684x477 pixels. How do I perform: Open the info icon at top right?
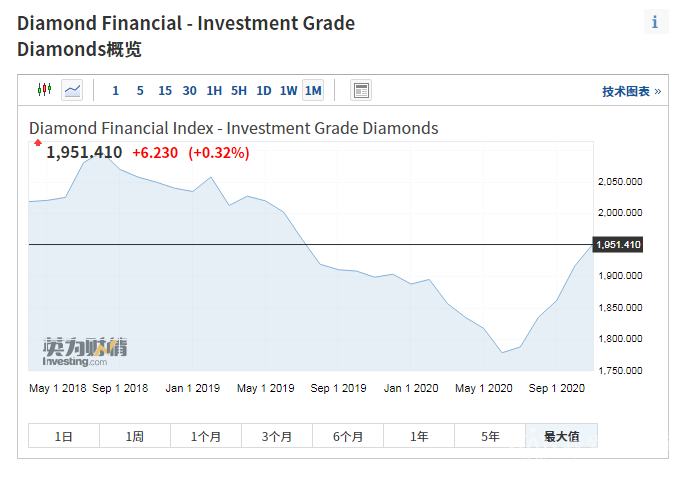tap(655, 22)
